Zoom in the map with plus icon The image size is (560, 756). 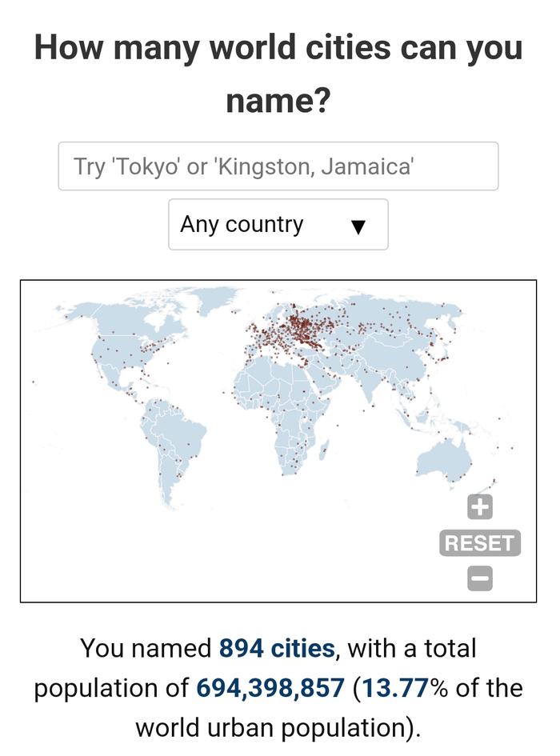480,507
